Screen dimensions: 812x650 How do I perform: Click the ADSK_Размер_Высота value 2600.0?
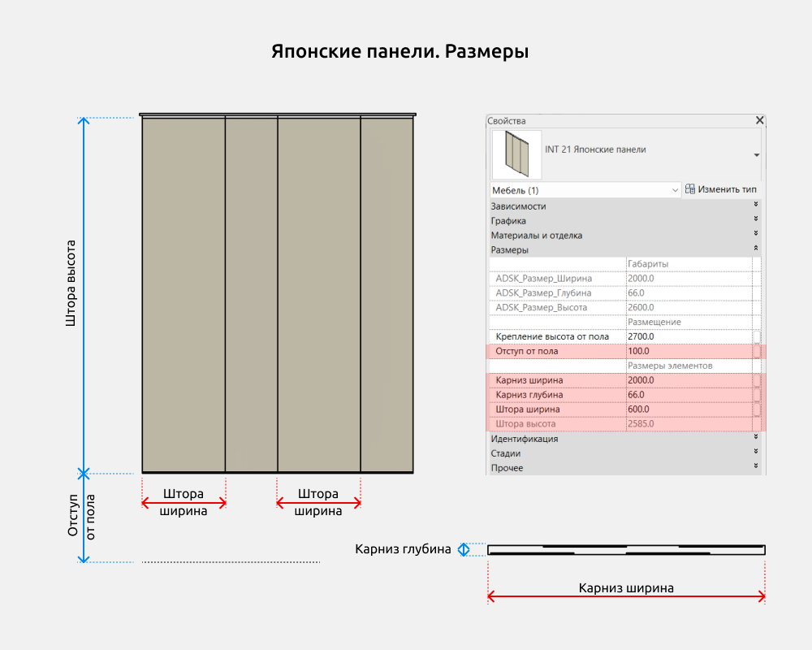click(689, 307)
